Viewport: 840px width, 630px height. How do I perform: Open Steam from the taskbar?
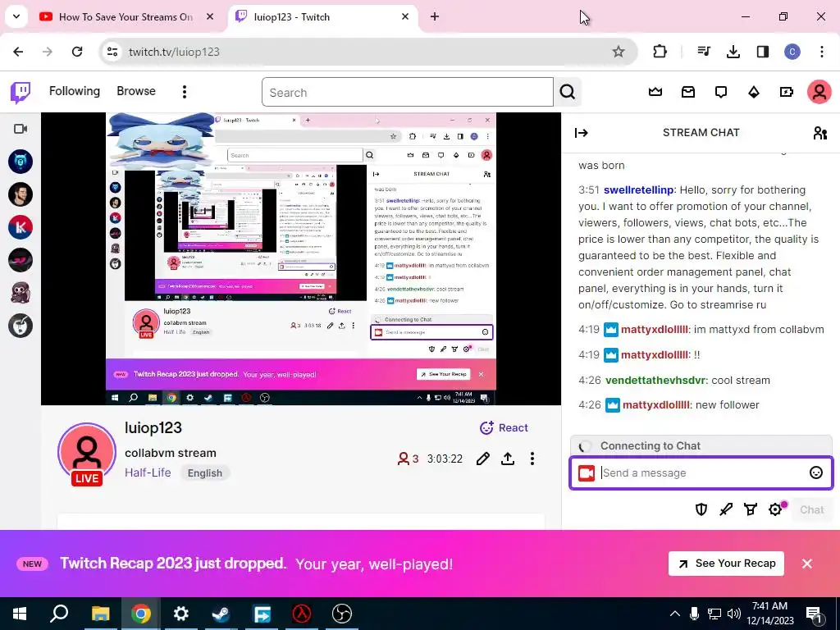tap(221, 614)
